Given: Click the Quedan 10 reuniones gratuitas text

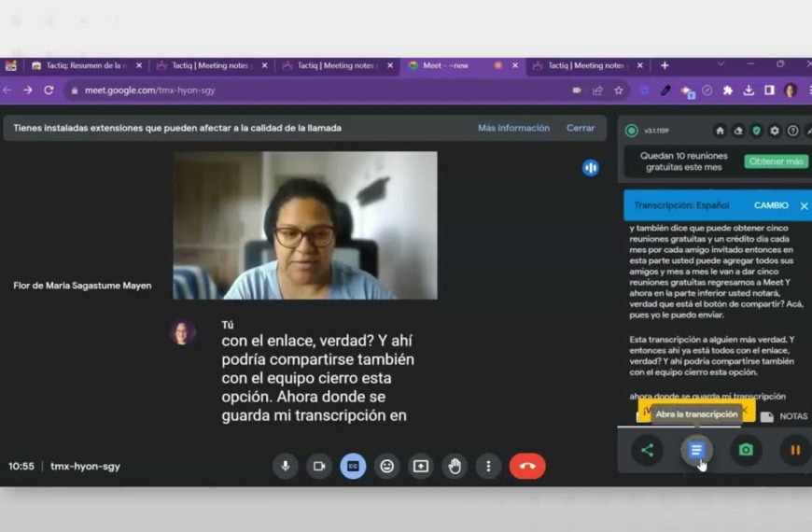Looking at the screenshot, I should [x=683, y=161].
